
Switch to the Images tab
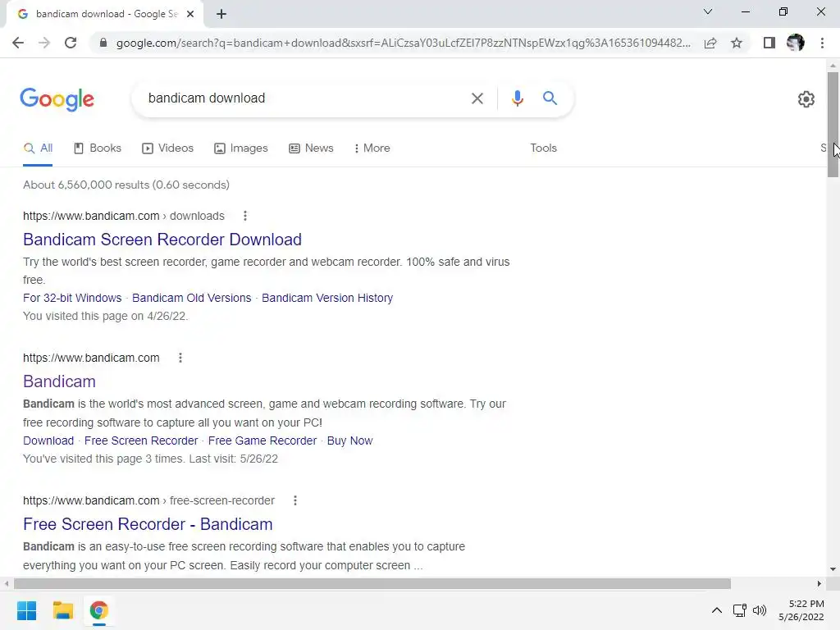[241, 148]
